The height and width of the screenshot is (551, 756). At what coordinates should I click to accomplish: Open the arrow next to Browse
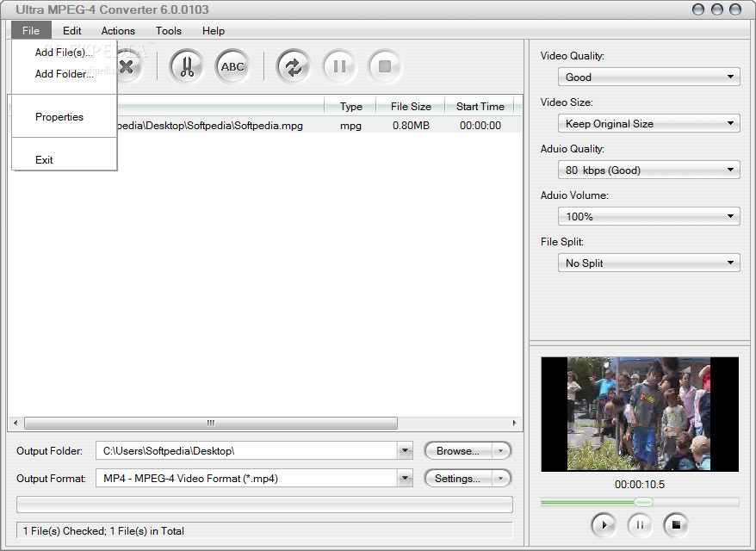(x=501, y=451)
